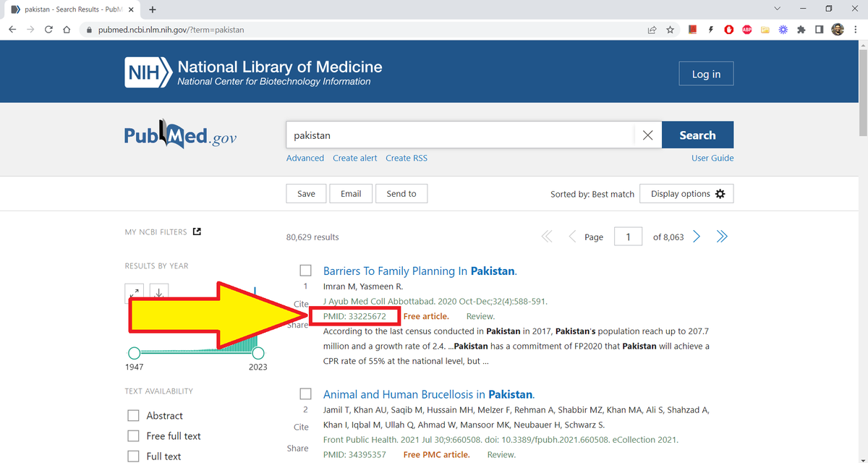
Task: Open the MY NCBI FILTERS external link icon
Action: pyautogui.click(x=197, y=231)
